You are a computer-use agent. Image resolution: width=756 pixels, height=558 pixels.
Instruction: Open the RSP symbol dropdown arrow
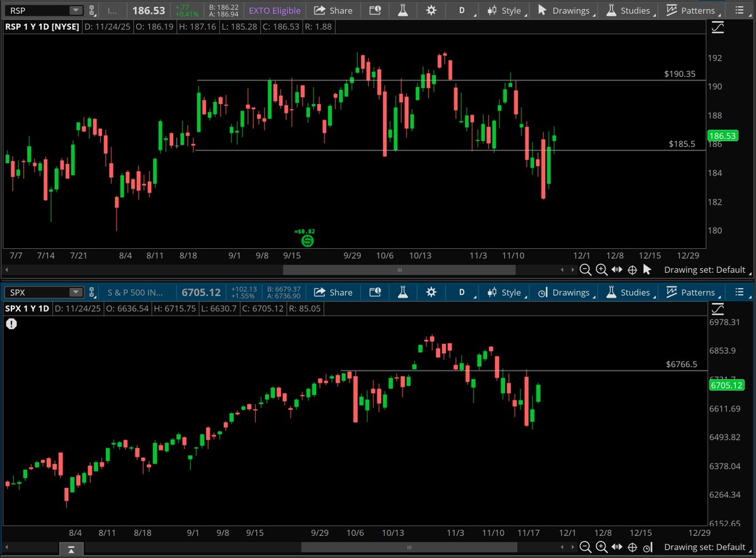(x=77, y=10)
